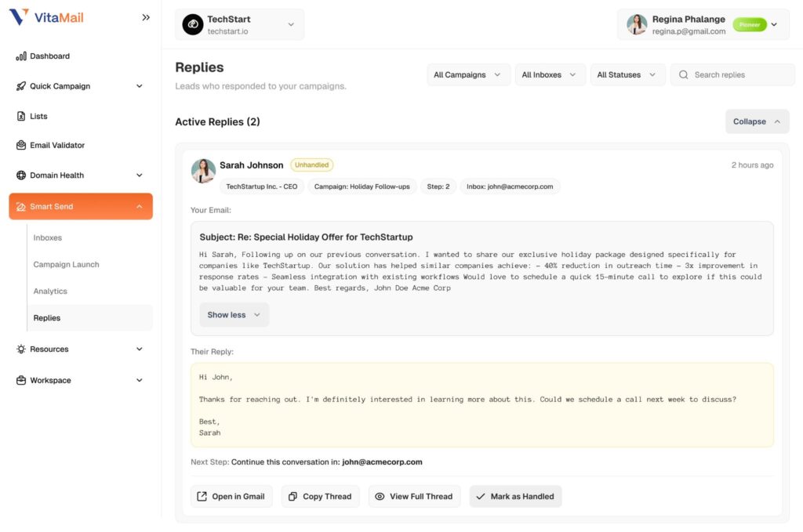Viewport: 803px width, 532px height.
Task: Click the 2 hours ago timestamp
Action: click(752, 165)
